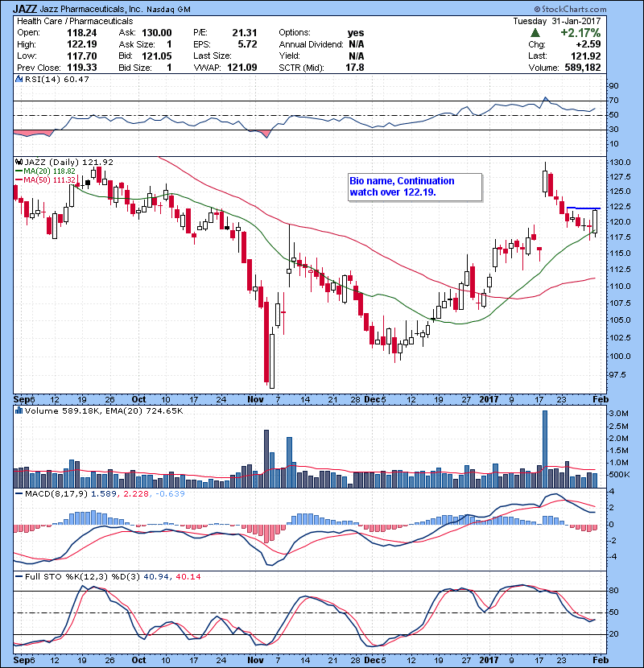Click the Open value 118.24

coord(82,33)
